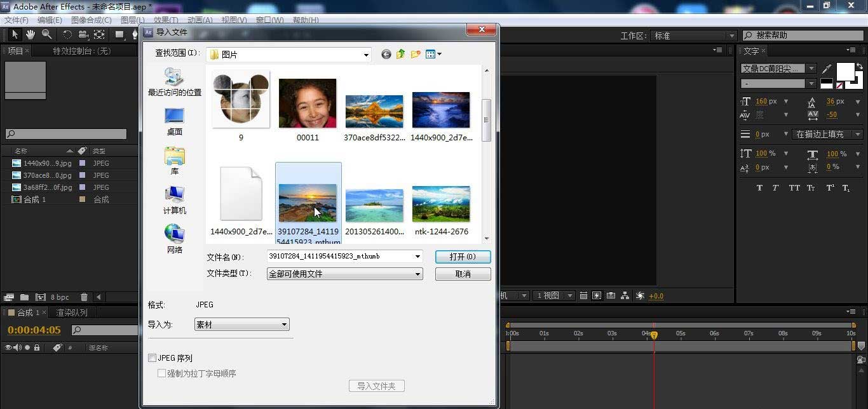Select the Hand tool in toolbar

pos(30,34)
